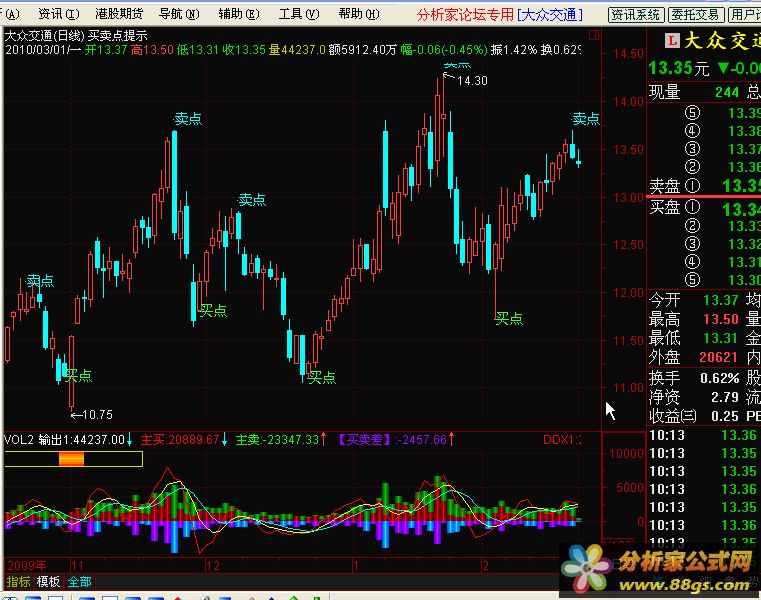The height and width of the screenshot is (600, 761).
Task: Click the 2009年 timeline label
Action: tap(27, 566)
